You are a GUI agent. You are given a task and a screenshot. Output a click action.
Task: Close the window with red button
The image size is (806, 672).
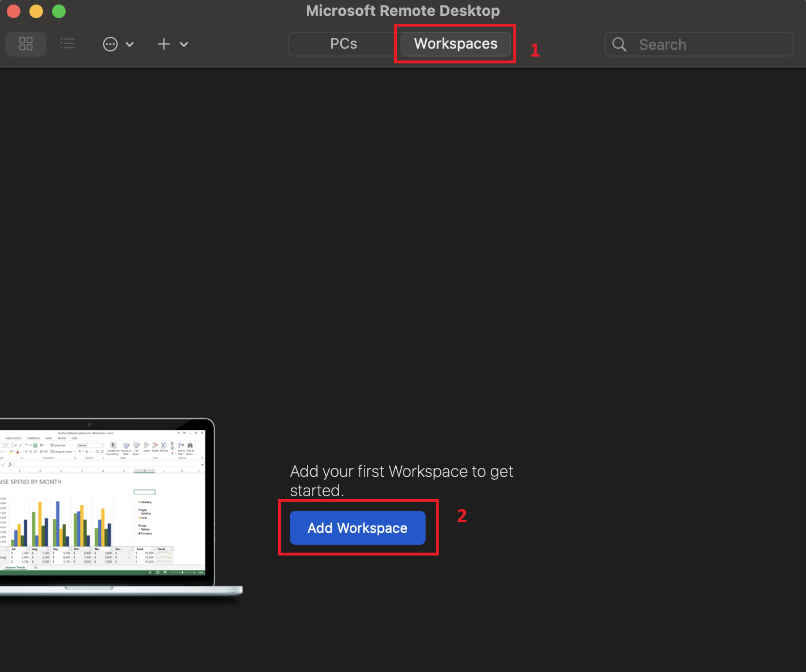coord(14,11)
